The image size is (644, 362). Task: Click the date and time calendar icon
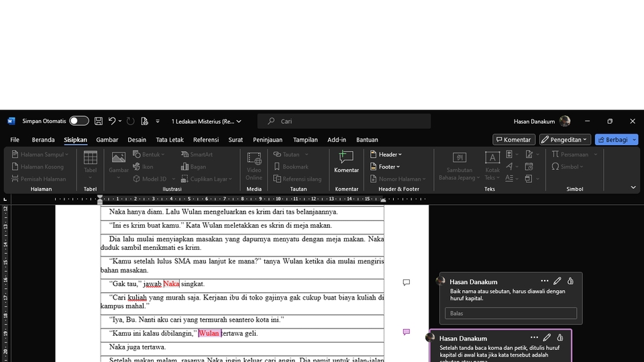click(529, 166)
